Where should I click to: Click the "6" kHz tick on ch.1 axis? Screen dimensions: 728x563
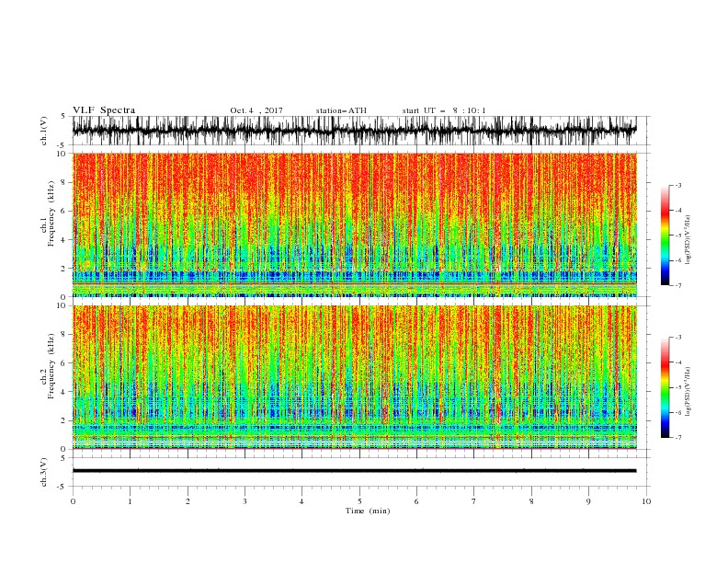point(64,211)
